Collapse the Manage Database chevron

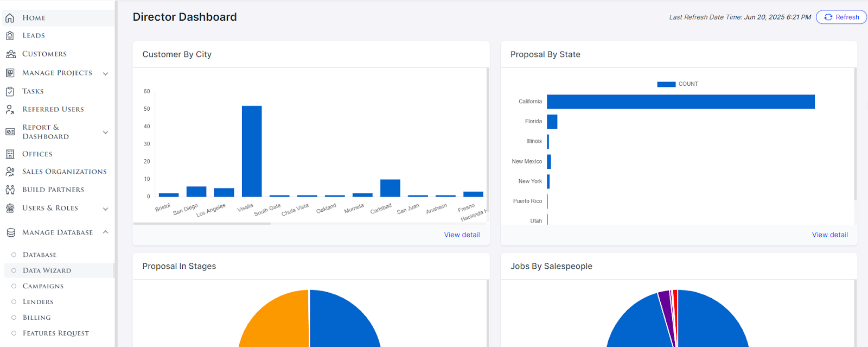(x=105, y=232)
